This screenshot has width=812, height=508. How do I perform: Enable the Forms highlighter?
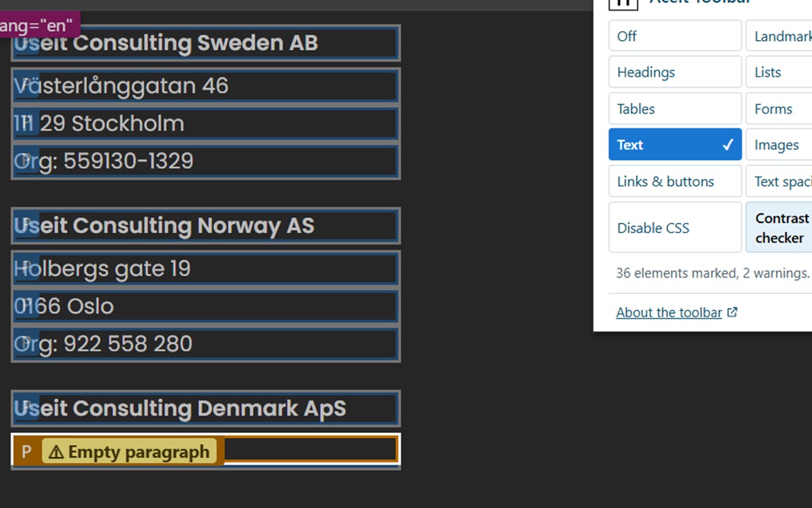tap(779, 109)
